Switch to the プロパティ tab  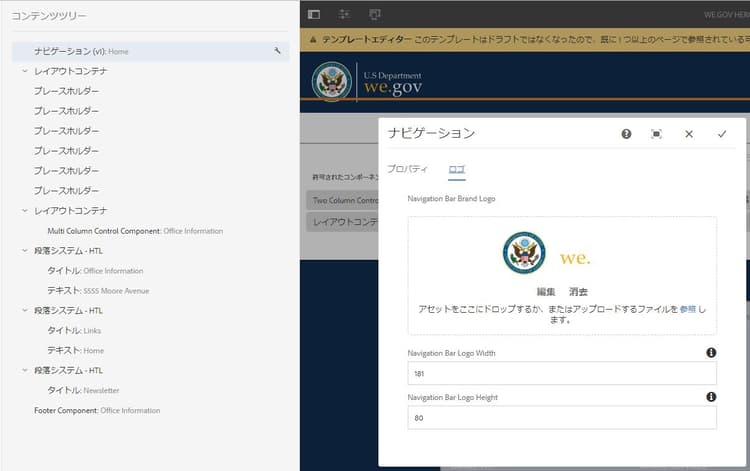coord(407,169)
